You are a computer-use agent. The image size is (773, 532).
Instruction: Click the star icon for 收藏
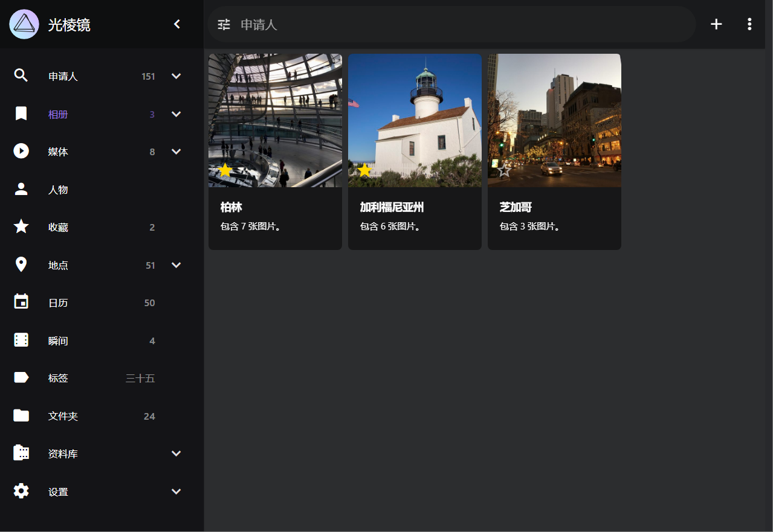click(x=21, y=227)
